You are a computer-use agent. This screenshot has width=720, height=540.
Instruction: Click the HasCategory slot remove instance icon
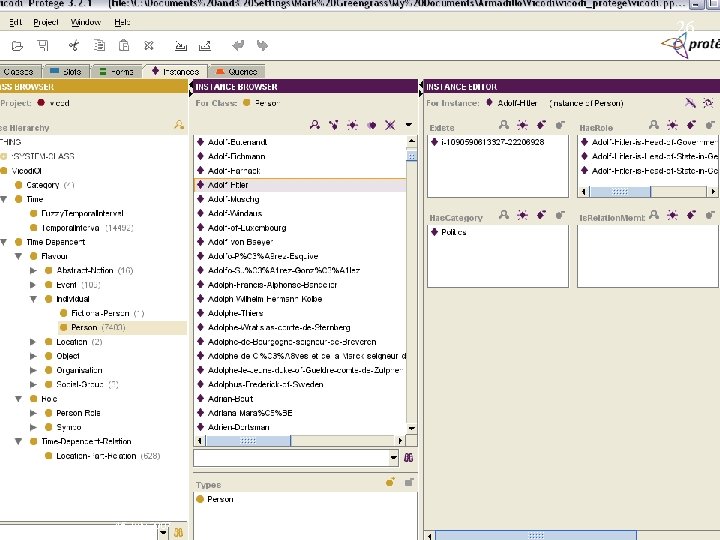[x=560, y=215]
